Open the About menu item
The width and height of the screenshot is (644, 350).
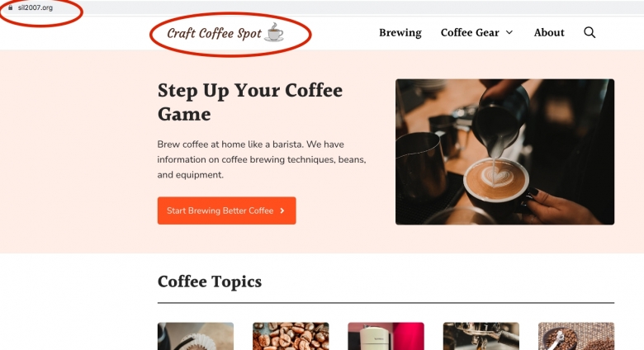tap(549, 32)
